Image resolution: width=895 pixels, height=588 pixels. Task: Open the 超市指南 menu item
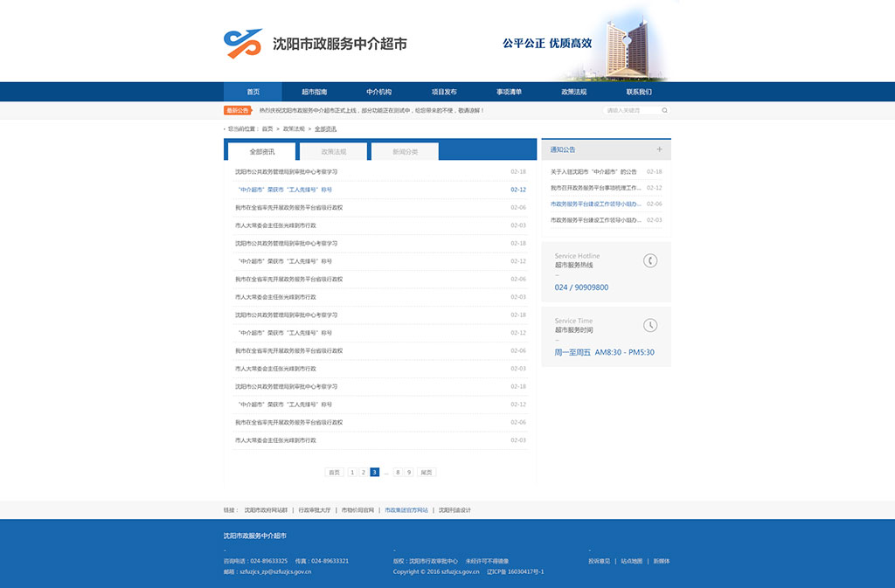click(x=315, y=92)
